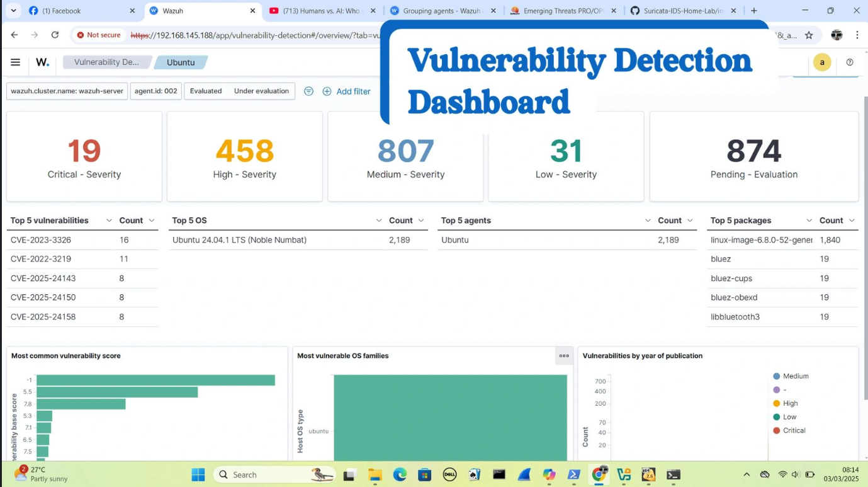Click the taskbar Search box

[x=275, y=474]
